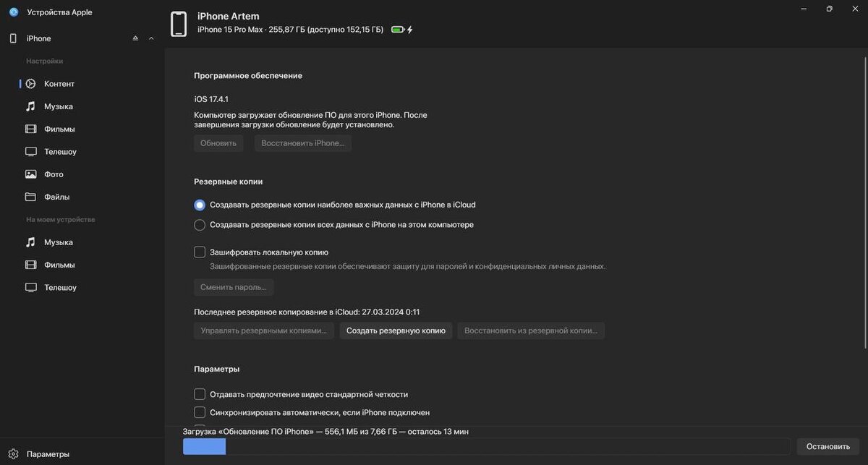Viewport: 868px width, 465px height.
Task: Click the iPhone device icon in sidebar
Action: pyautogui.click(x=13, y=38)
